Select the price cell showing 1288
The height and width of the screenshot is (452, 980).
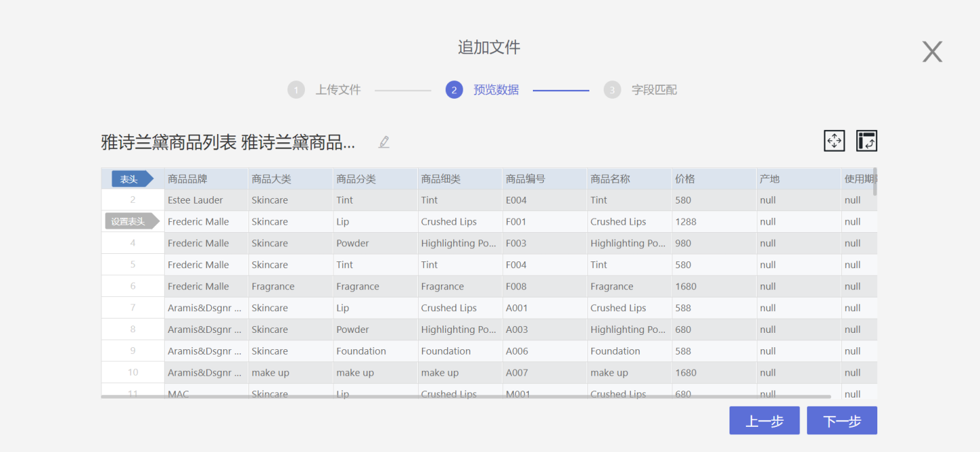(686, 222)
